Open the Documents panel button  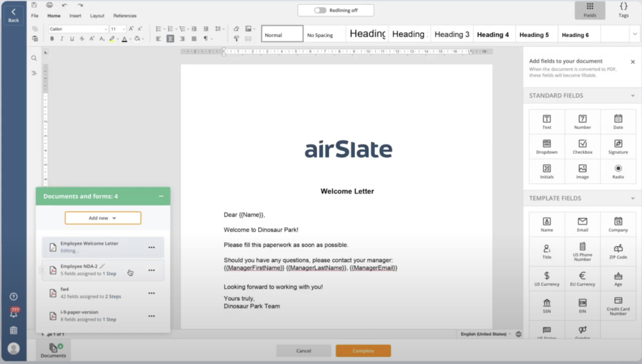pos(53,350)
